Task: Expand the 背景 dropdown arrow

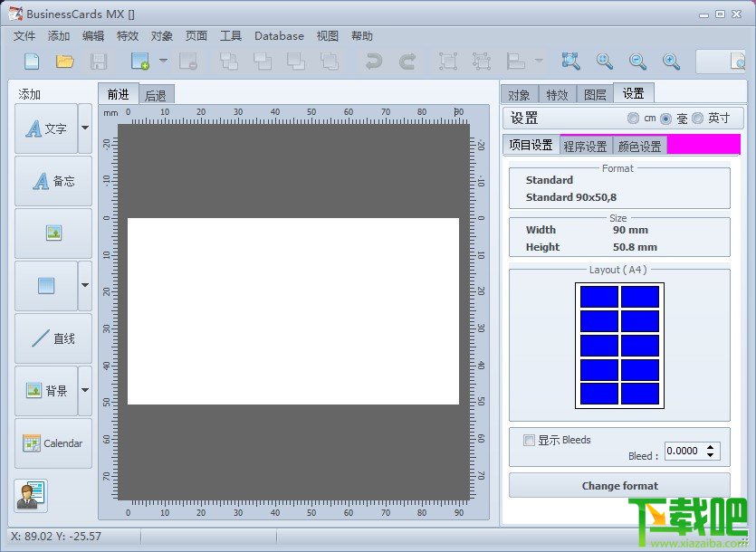Action: tap(85, 391)
